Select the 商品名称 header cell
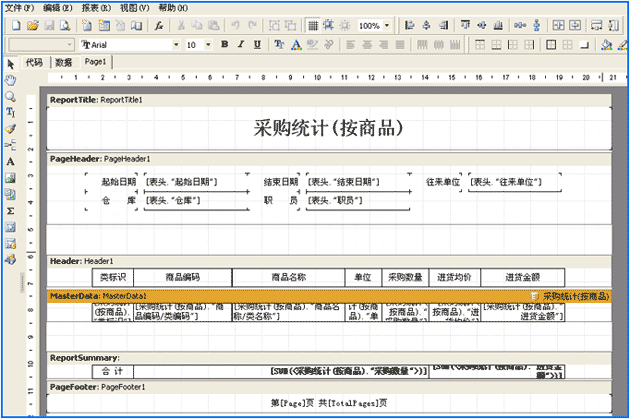This screenshot has height=419, width=630. [288, 277]
